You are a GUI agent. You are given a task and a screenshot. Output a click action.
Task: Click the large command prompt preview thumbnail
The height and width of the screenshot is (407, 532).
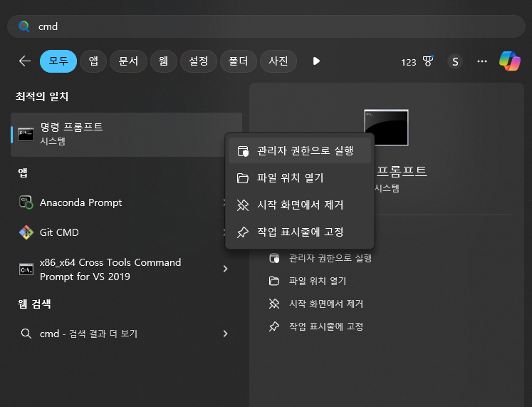pos(386,128)
